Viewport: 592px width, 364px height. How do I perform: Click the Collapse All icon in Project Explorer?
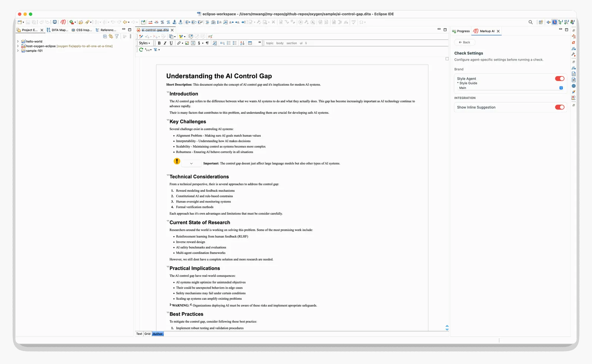coord(105,36)
